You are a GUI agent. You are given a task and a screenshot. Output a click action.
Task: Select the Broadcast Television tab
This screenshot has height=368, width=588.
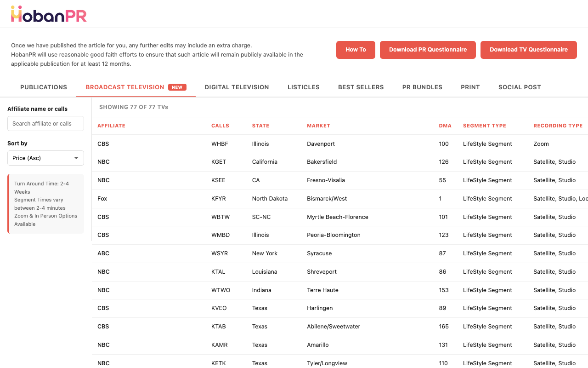pyautogui.click(x=125, y=87)
